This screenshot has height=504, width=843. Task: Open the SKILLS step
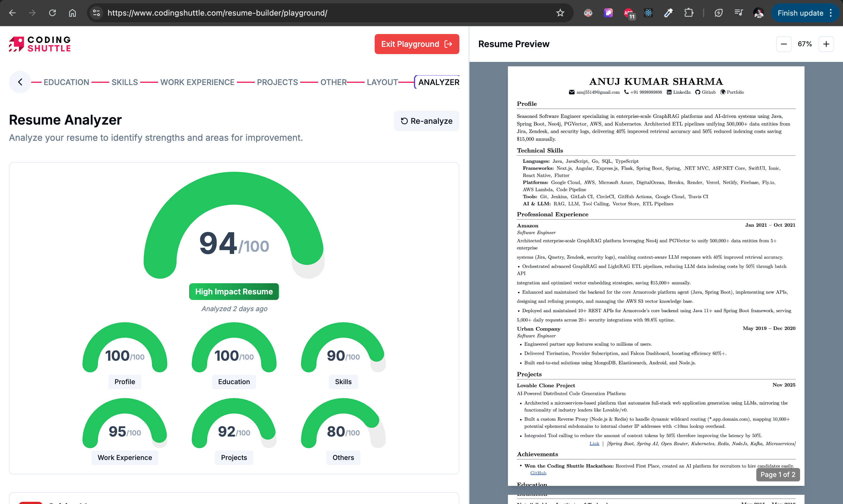125,82
